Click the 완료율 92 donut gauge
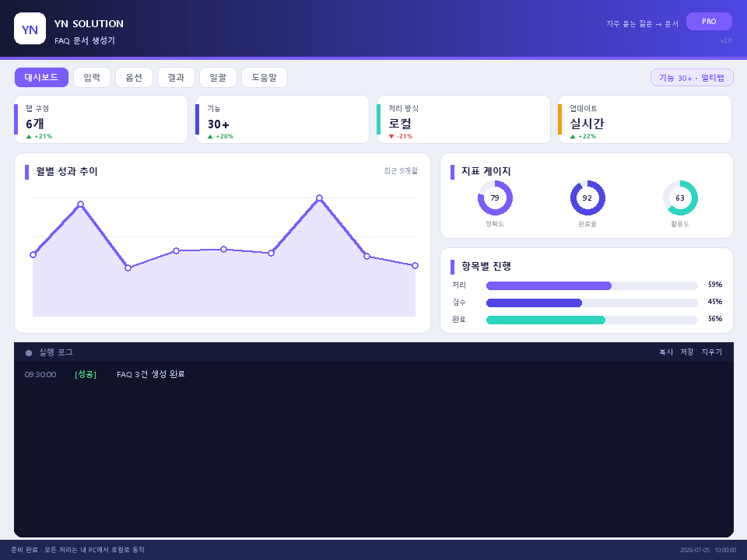This screenshot has height=560, width=747. 587,198
